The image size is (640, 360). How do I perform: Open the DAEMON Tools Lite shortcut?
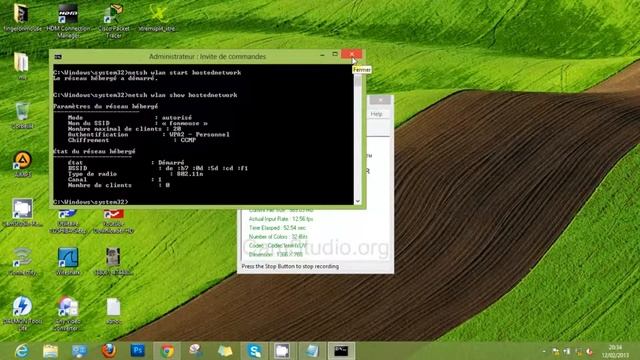[x=22, y=313]
